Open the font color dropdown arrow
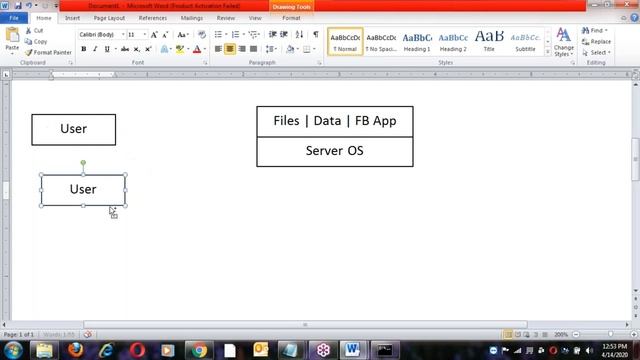Viewport: 640px width, 360px height. click(205, 49)
